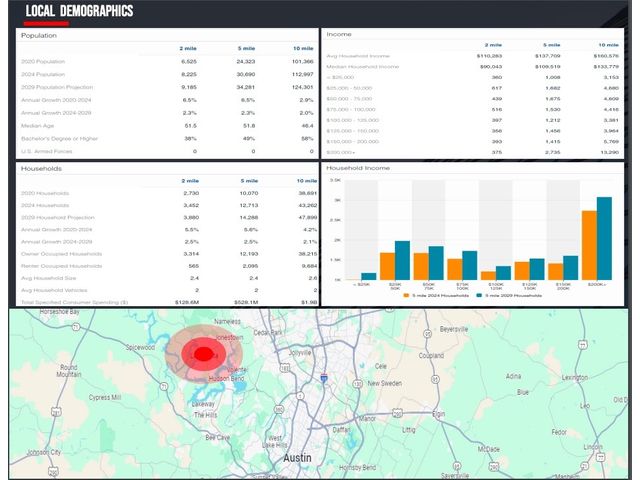Select the Income panel title
The width and height of the screenshot is (640, 480).
pyautogui.click(x=339, y=34)
